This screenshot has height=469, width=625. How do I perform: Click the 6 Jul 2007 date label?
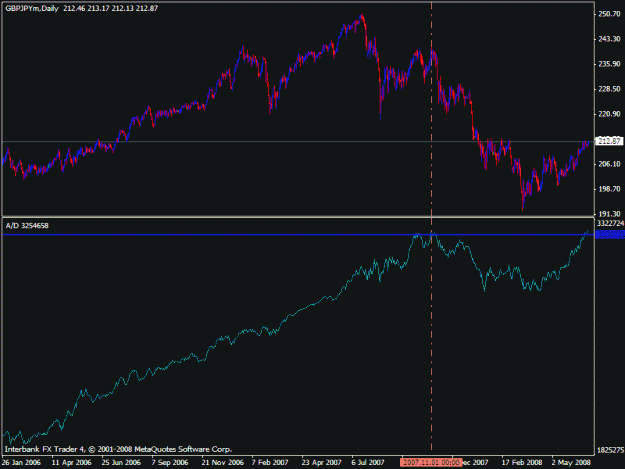(368, 462)
